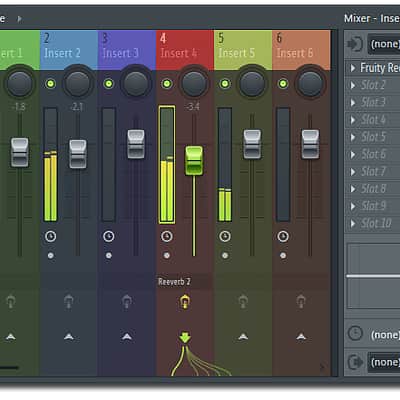Arm recording dot on Insert 3

coord(109,256)
